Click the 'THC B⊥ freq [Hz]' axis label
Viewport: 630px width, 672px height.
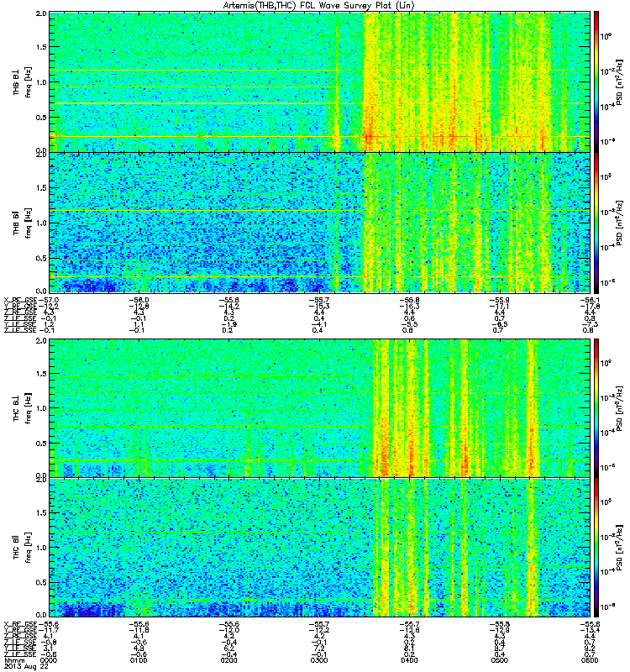pyautogui.click(x=22, y=408)
